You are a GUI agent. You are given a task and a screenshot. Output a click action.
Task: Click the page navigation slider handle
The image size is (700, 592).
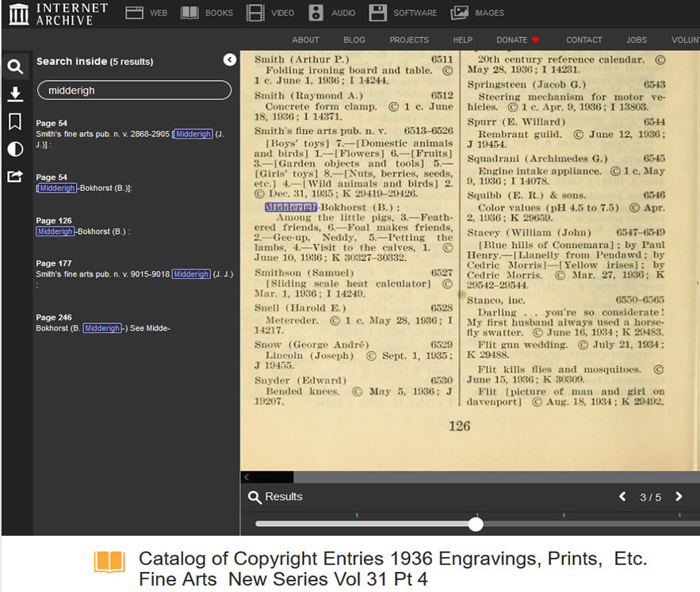(476, 524)
